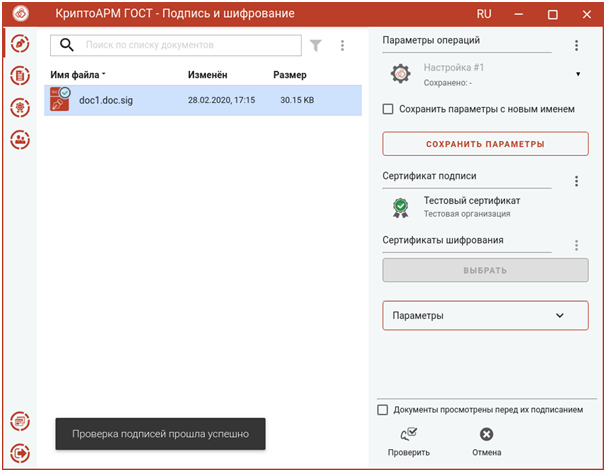
Task: Click the СОХРАНИТЬ ПАРАМЕТРЫ button
Action: pos(485,144)
